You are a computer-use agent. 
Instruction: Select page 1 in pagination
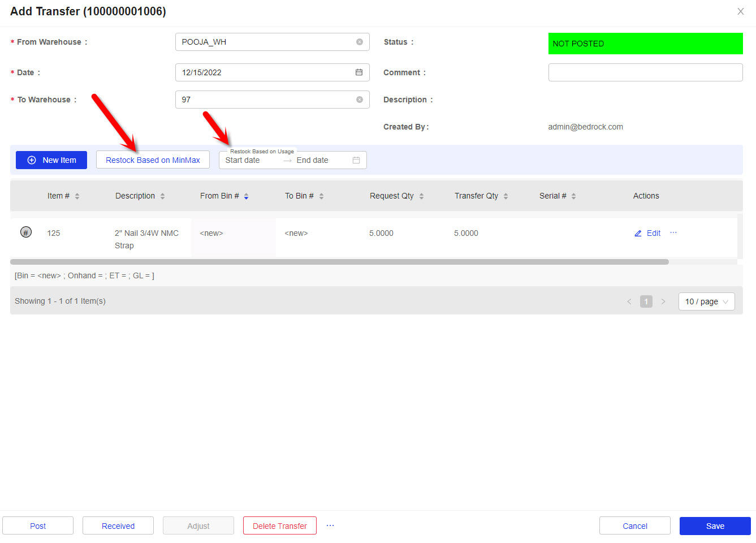646,301
